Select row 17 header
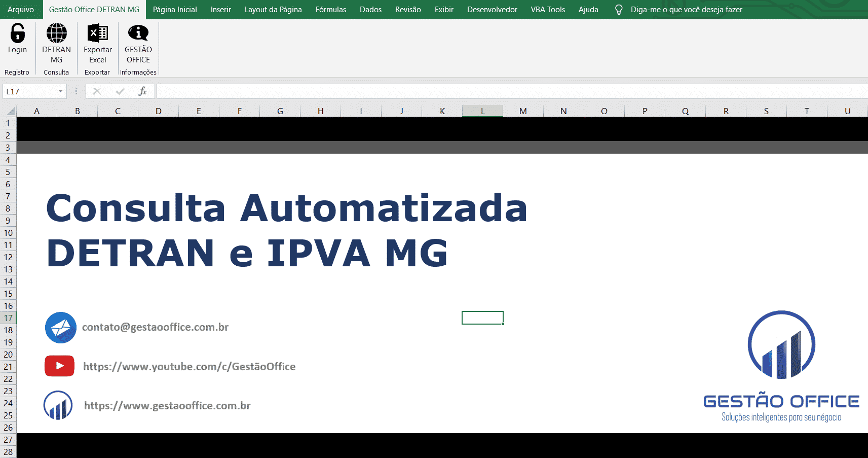The height and width of the screenshot is (458, 868). click(8, 318)
